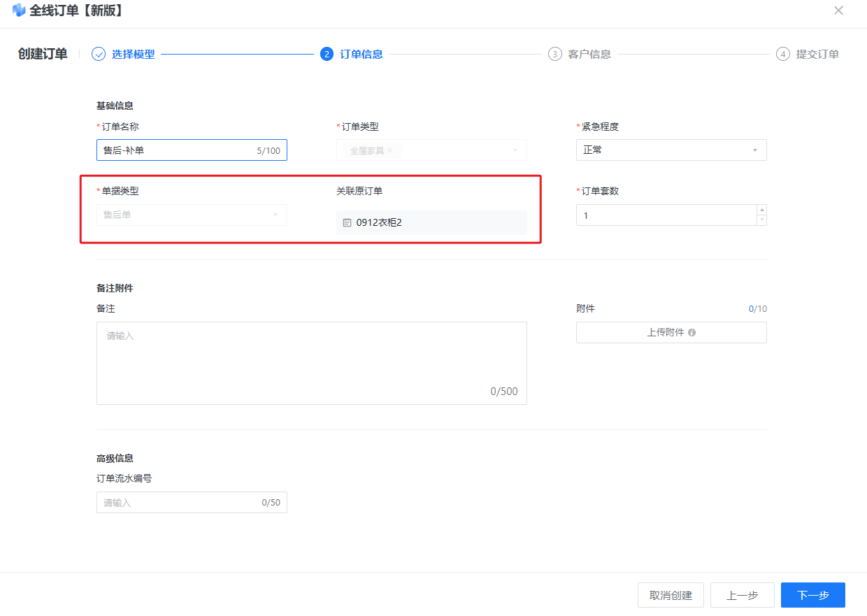
Task: Click the app logo beside 全线订单 title
Action: [19, 10]
